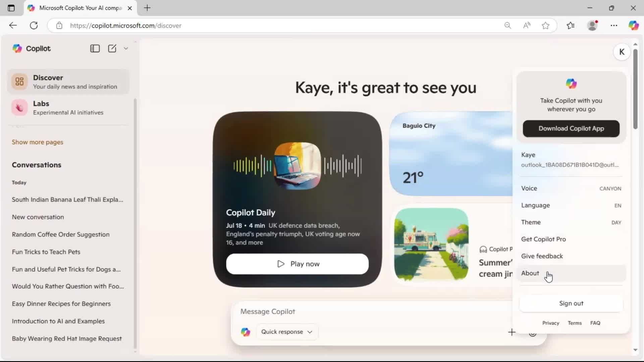Change Theme setting in profile menu
The width and height of the screenshot is (644, 362).
[571, 222]
